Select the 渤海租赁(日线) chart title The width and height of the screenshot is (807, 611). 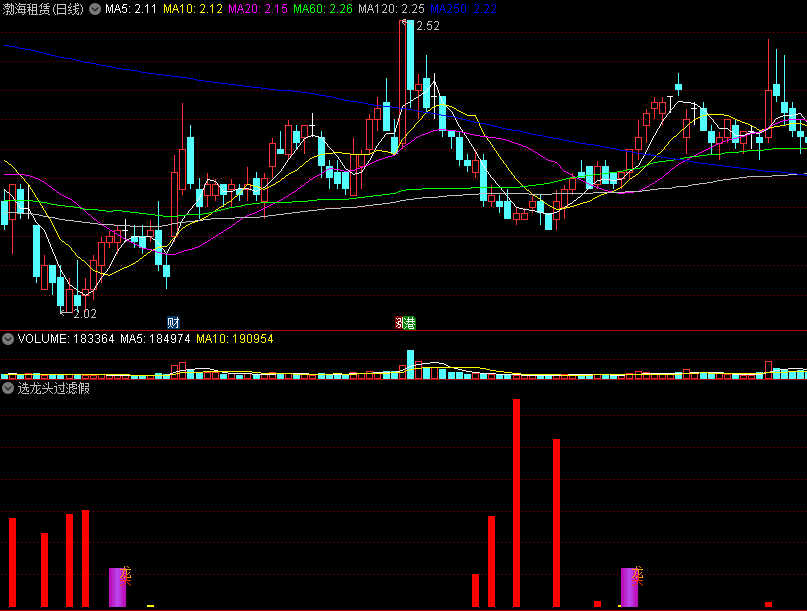click(x=43, y=9)
